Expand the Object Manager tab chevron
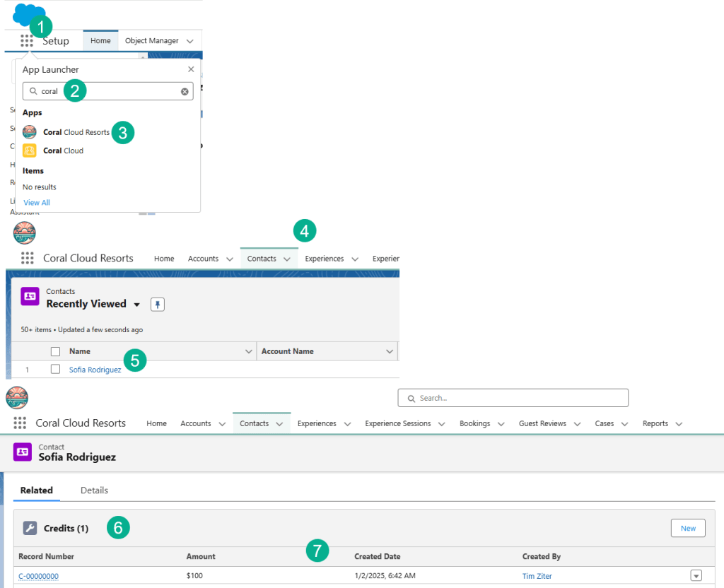Screen dimensions: 724x588 (x=189, y=41)
